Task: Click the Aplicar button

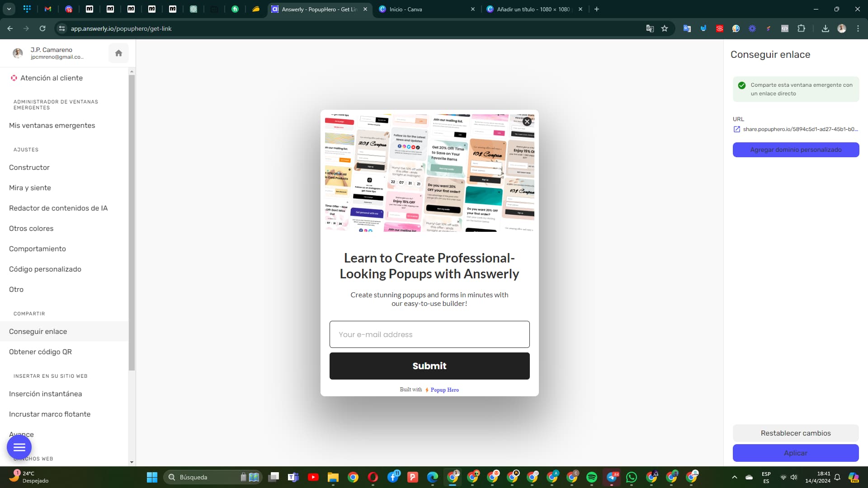Action: 796,453
